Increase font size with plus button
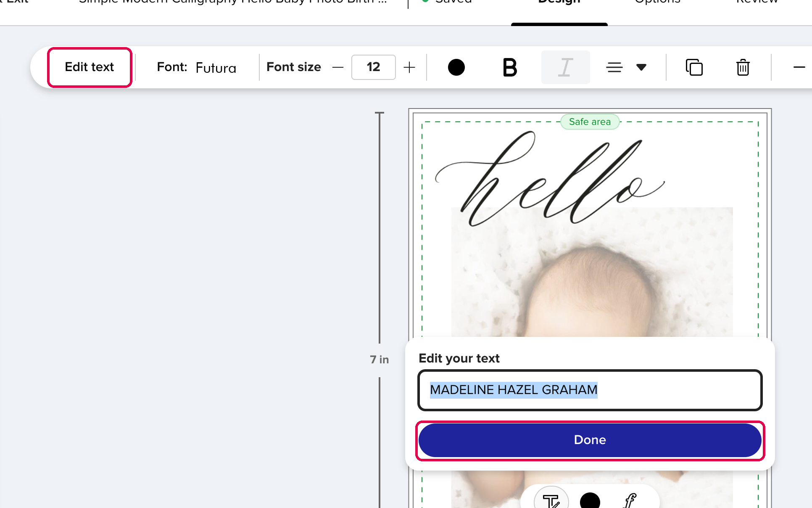The image size is (812, 508). click(x=409, y=67)
